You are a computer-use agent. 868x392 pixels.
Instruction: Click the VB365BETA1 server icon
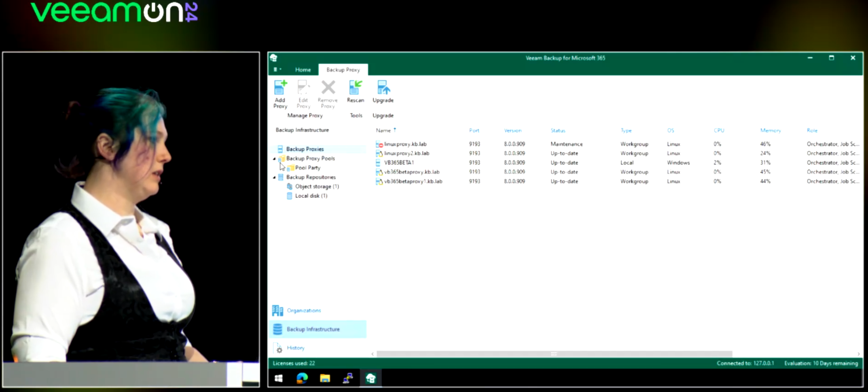click(x=378, y=163)
